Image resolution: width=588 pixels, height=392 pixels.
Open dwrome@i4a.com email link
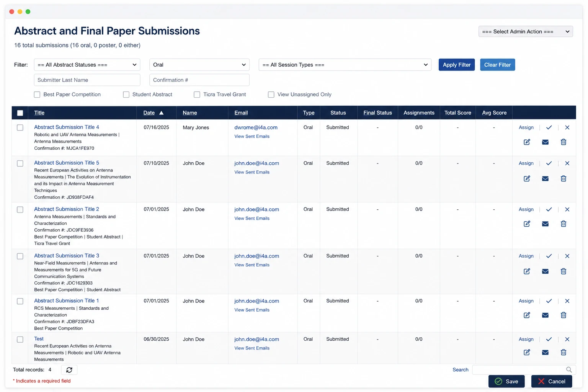[x=256, y=127]
